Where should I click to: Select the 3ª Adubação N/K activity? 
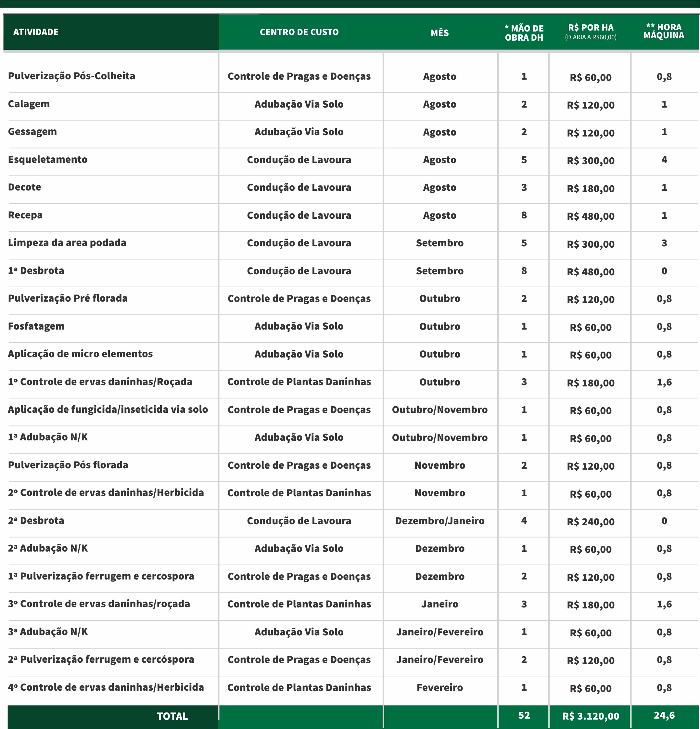(x=48, y=631)
